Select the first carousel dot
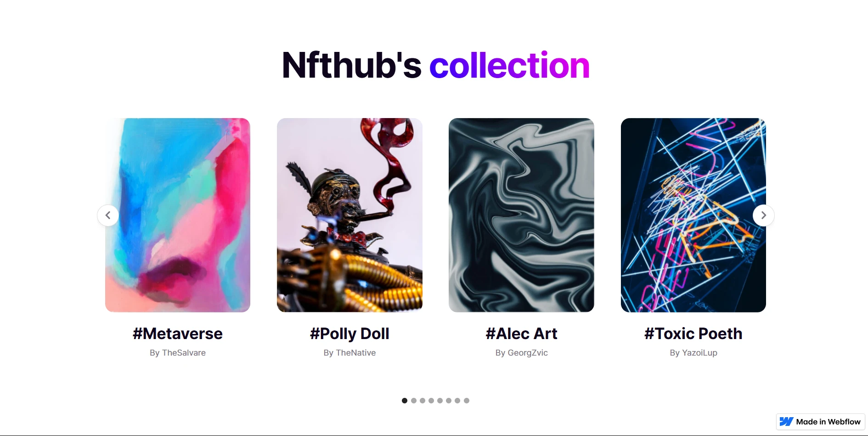 pos(405,401)
